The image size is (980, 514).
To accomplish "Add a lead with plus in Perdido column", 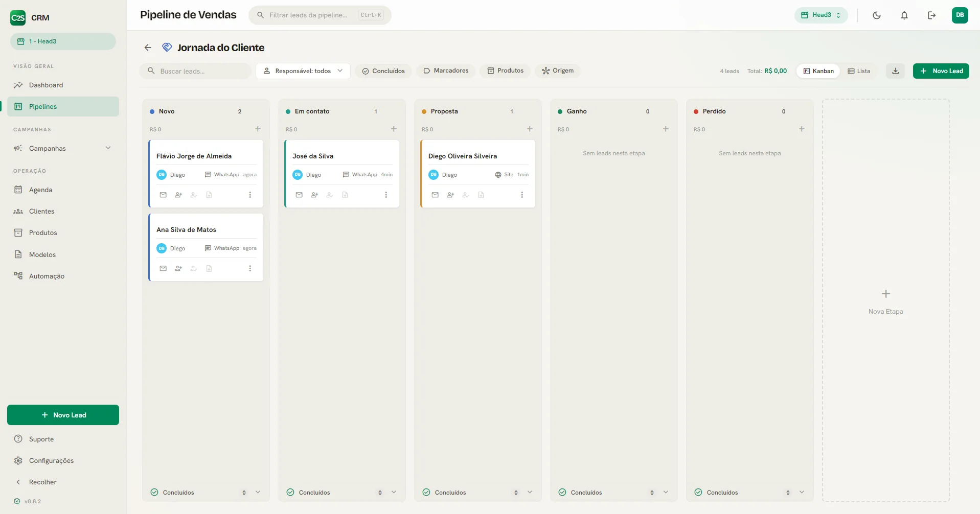I will tap(802, 129).
